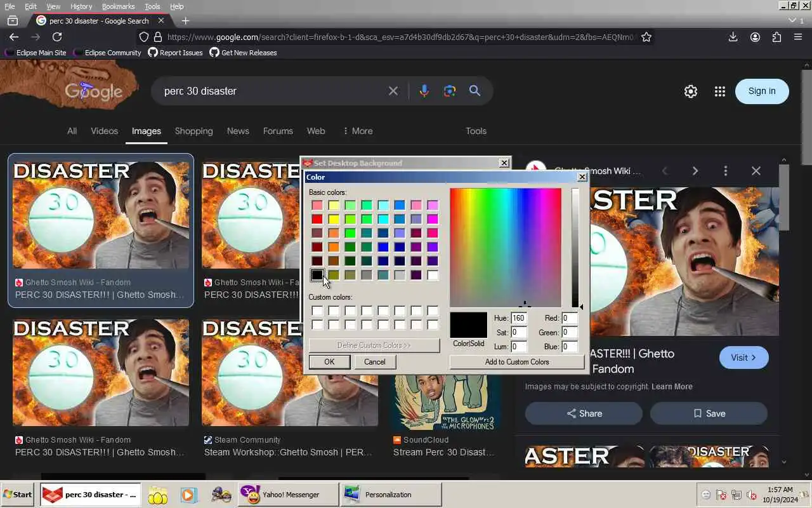The width and height of the screenshot is (812, 508).
Task: Switch to the Shopping search tab
Action: tap(193, 131)
